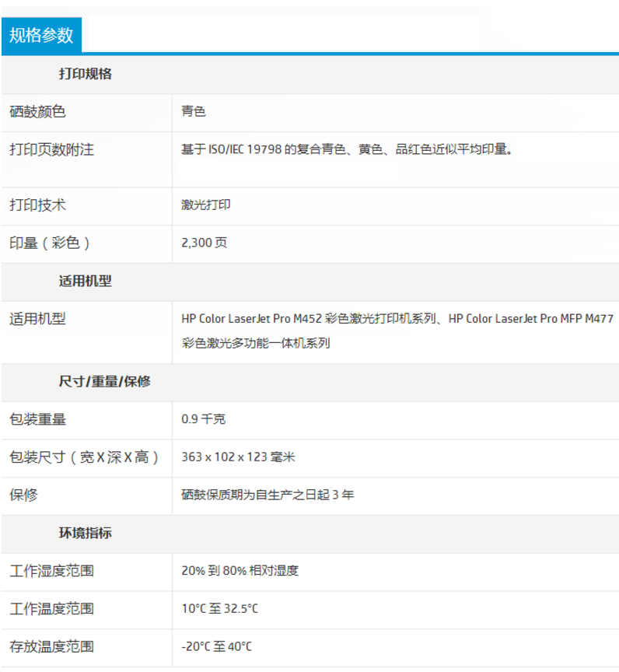Click the HP Color LaserJet Pro M452 text
Viewport: 619px width, 672px height.
tap(251, 319)
